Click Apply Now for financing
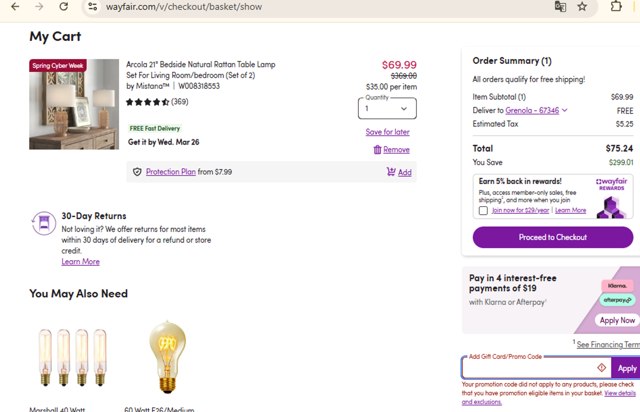 tap(617, 321)
